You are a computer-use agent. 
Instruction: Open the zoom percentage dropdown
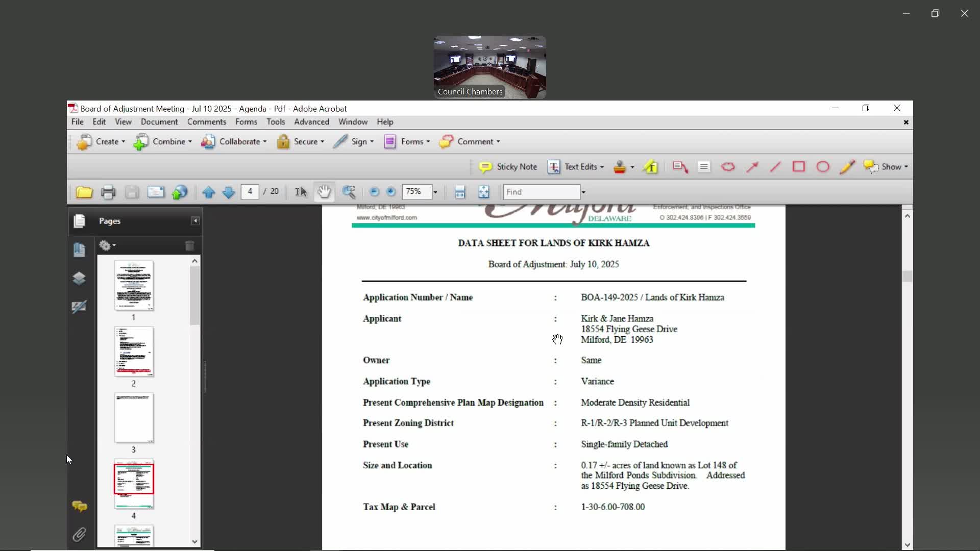(435, 192)
